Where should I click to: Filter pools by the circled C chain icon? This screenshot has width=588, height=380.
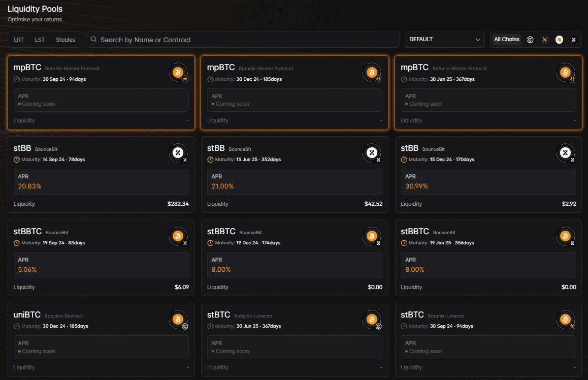[530, 40]
